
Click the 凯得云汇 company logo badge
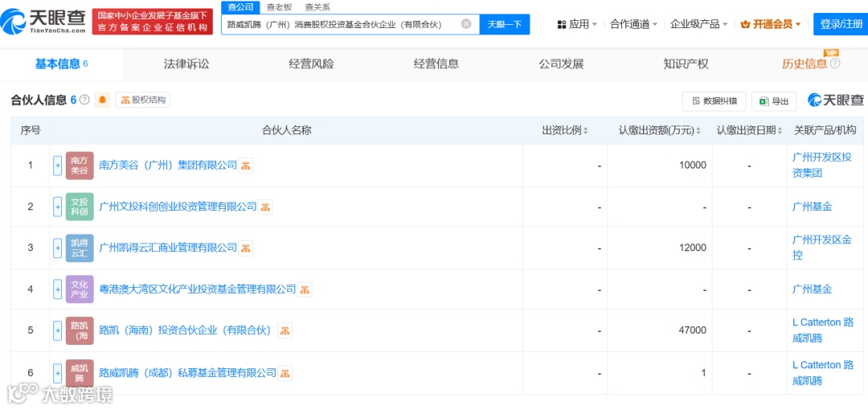(80, 248)
